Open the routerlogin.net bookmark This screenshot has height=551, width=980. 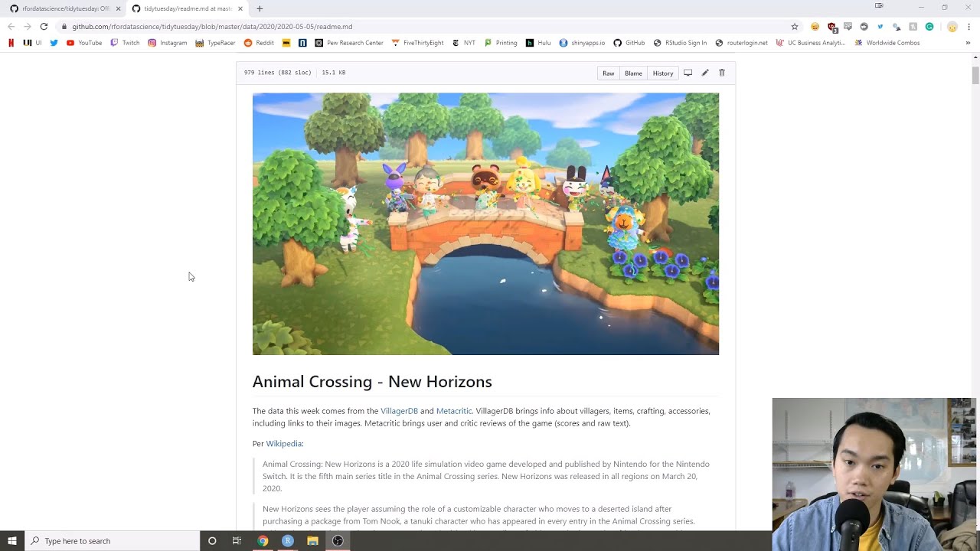click(x=741, y=43)
